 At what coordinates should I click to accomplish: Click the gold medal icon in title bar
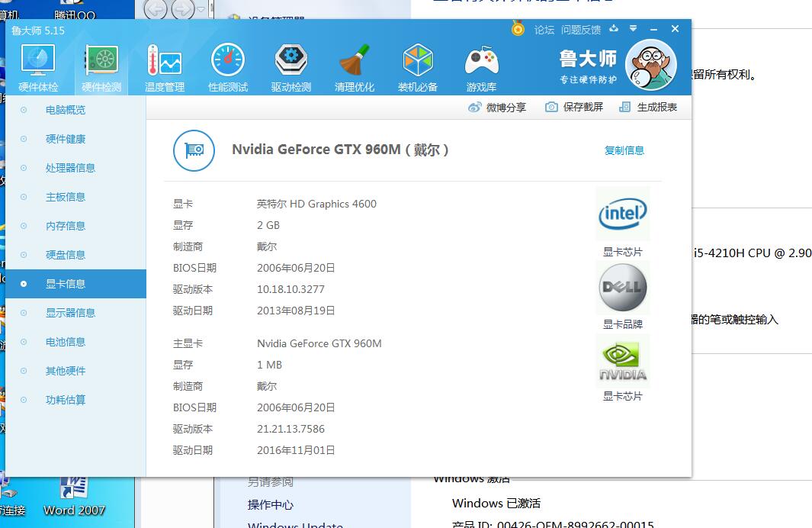pos(518,28)
